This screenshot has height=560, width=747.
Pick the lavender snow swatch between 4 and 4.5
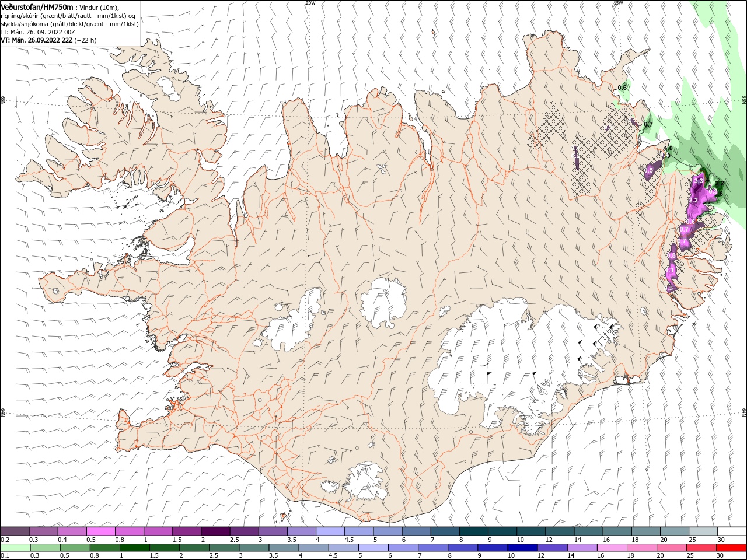[x=330, y=531]
